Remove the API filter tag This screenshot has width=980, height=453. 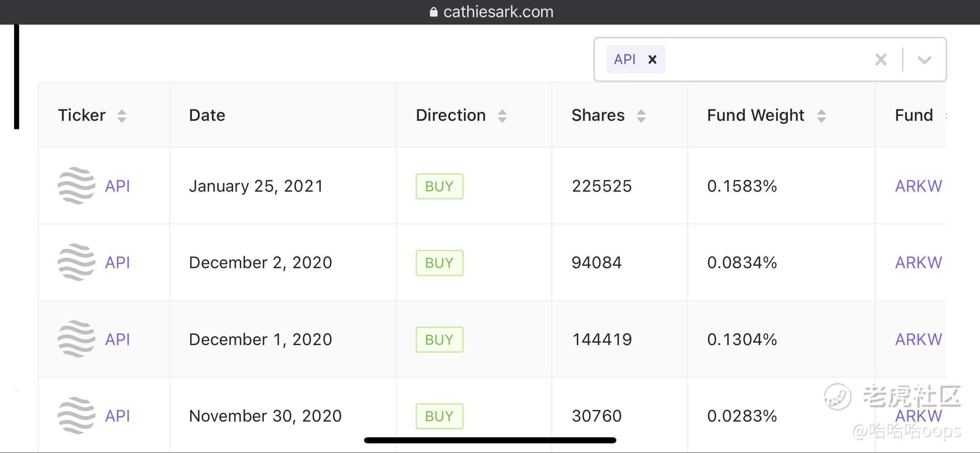tap(652, 60)
